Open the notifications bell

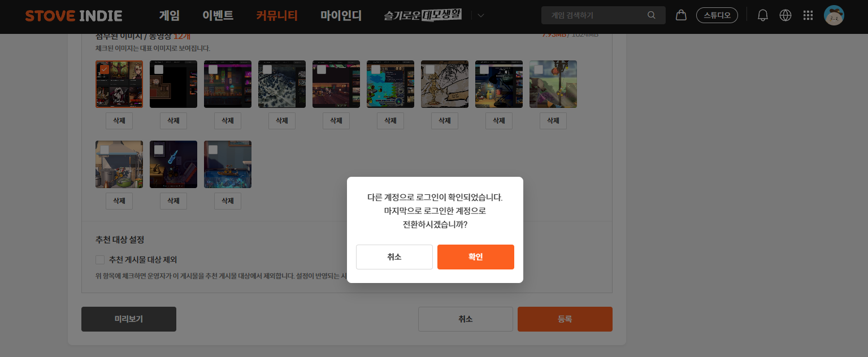[763, 15]
